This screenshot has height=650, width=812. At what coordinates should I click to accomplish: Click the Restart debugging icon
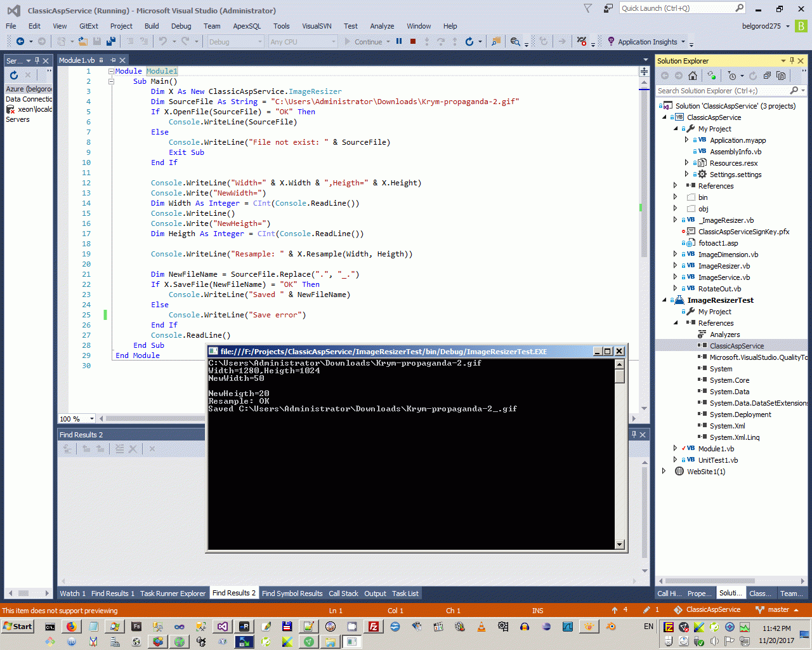[469, 41]
